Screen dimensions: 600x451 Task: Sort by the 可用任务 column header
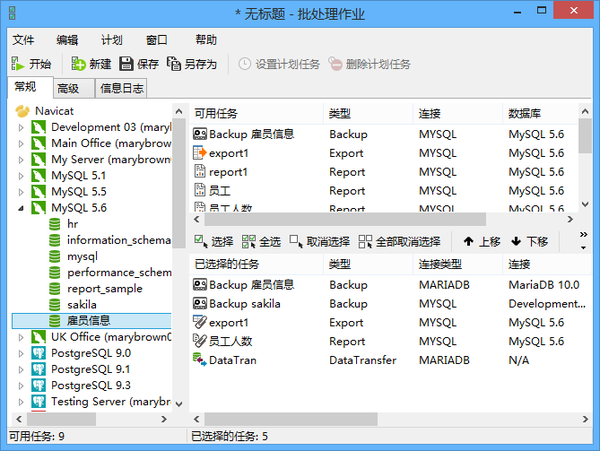point(256,114)
